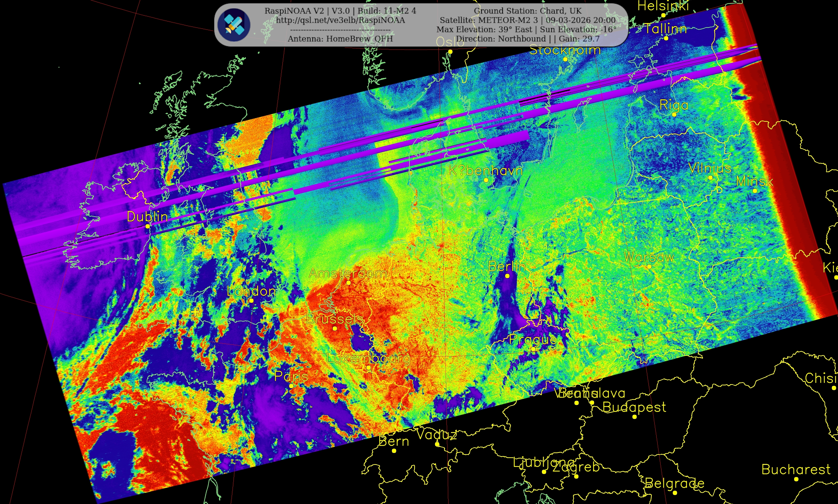Open the qsl.net RaspiNOAA URL link
The height and width of the screenshot is (504, 838).
(340, 20)
